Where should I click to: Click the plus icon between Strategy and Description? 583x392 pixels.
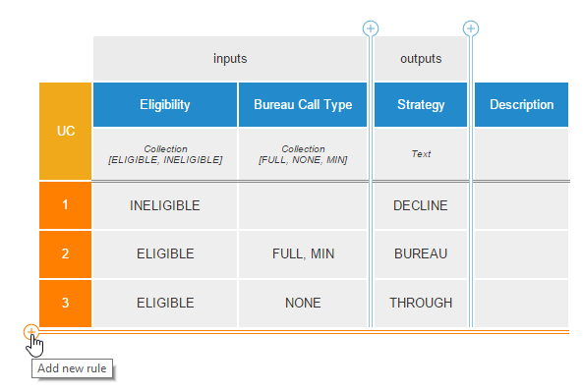pos(471,28)
